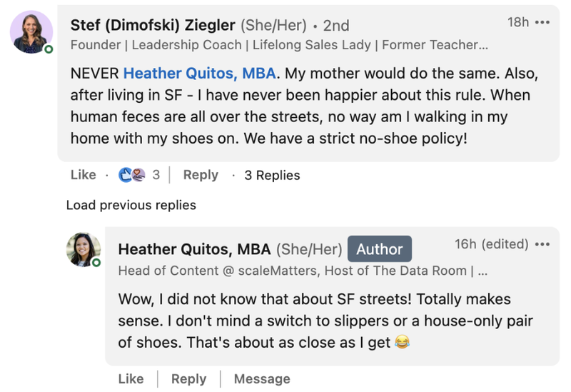The image size is (571, 392).
Task: Message Heather Quitos from her reply
Action: [x=262, y=378]
